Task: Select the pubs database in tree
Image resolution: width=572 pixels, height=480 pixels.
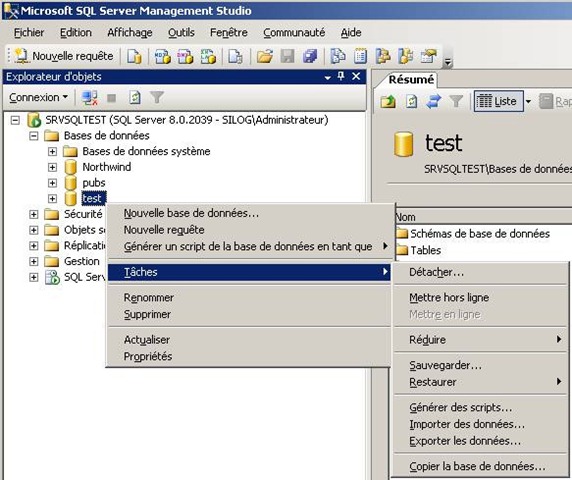Action: click(x=94, y=183)
